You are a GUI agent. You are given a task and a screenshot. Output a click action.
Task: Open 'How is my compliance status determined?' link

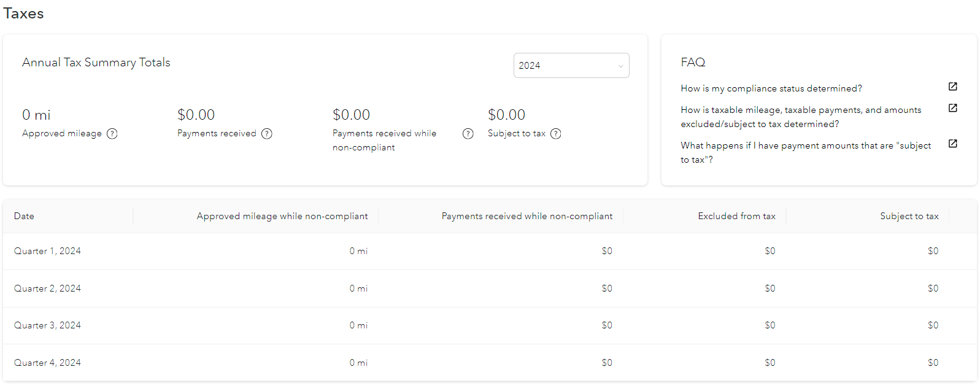[771, 88]
